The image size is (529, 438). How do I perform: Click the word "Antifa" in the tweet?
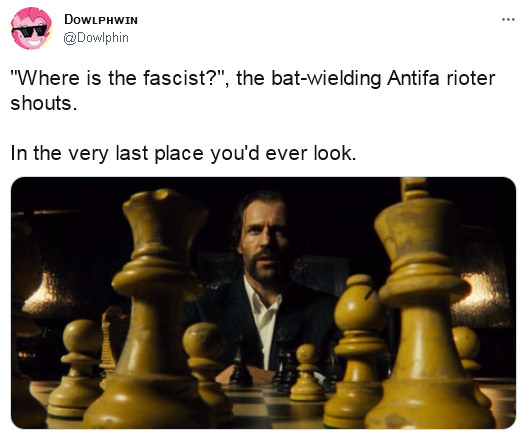pyautogui.click(x=413, y=78)
